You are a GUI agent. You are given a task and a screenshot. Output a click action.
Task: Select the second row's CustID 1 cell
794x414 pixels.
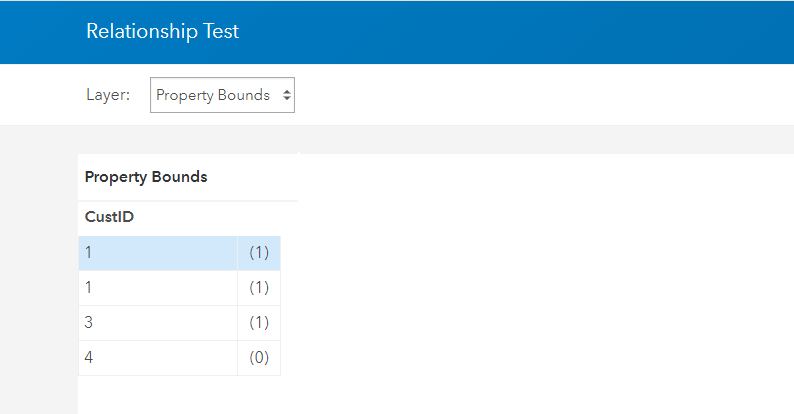click(157, 288)
